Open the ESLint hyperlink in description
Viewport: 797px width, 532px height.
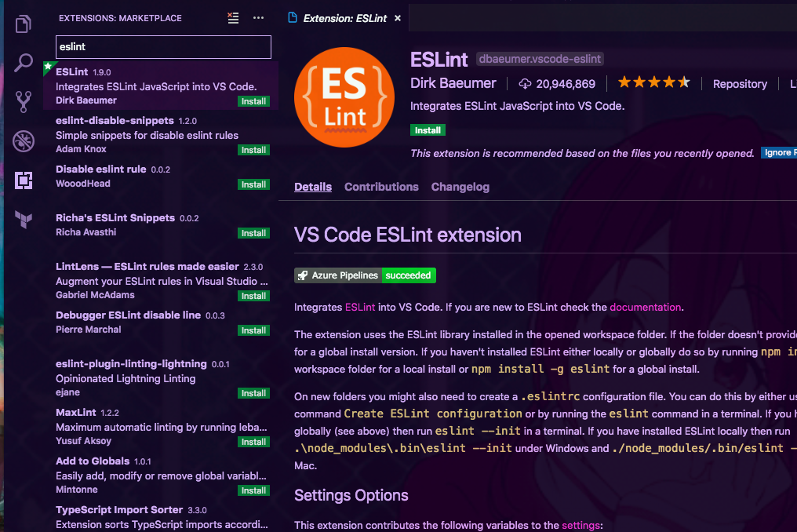[360, 308]
